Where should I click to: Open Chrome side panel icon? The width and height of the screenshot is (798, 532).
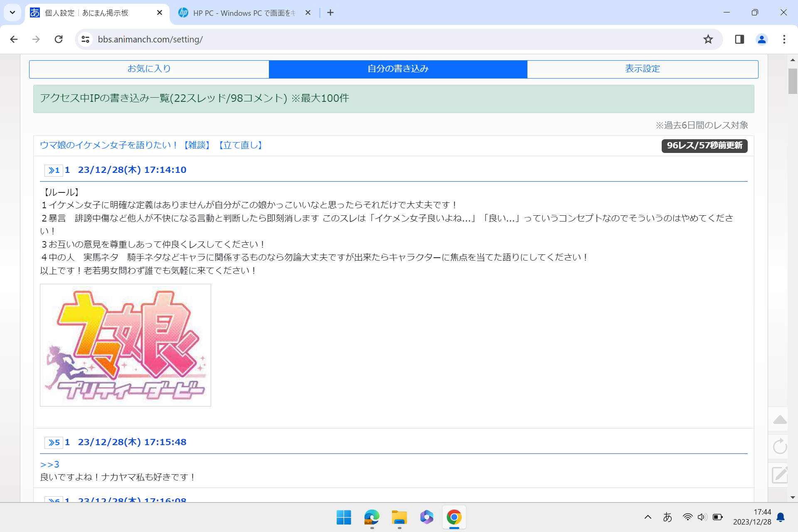pyautogui.click(x=739, y=39)
